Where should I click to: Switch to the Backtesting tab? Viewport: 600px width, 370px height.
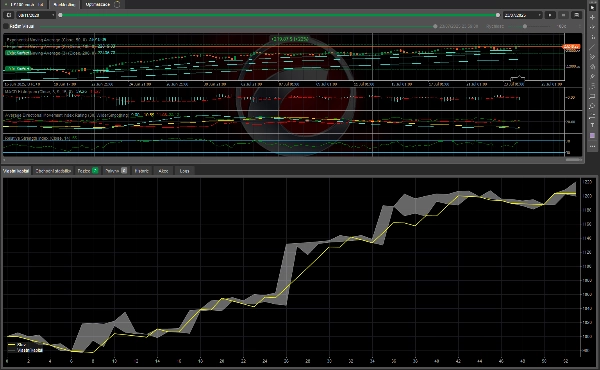(x=64, y=5)
